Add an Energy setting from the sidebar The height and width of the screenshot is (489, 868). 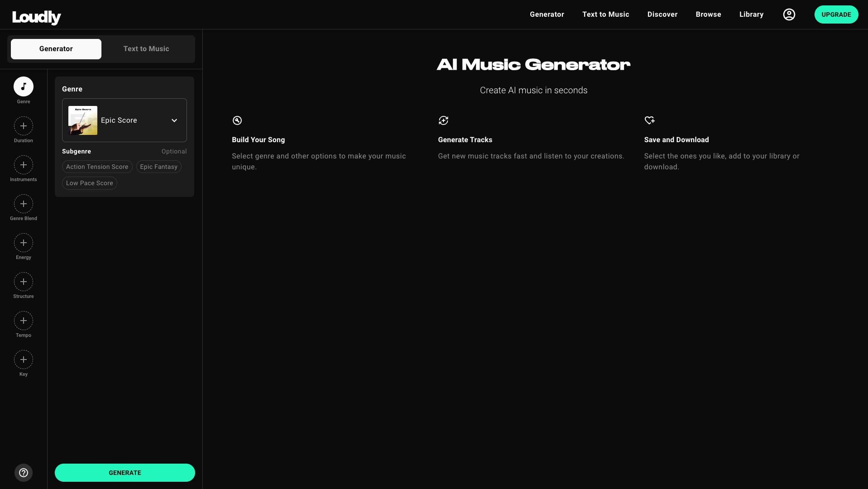[24, 243]
